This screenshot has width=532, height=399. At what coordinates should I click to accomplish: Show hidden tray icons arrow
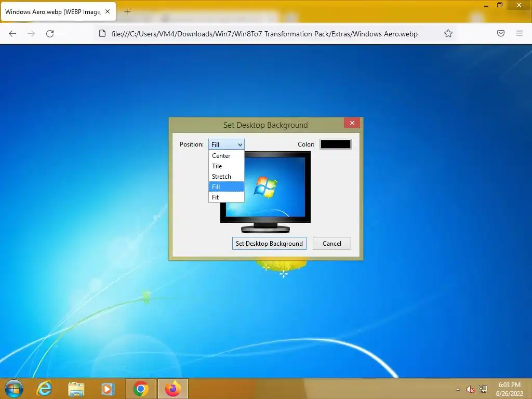point(458,389)
